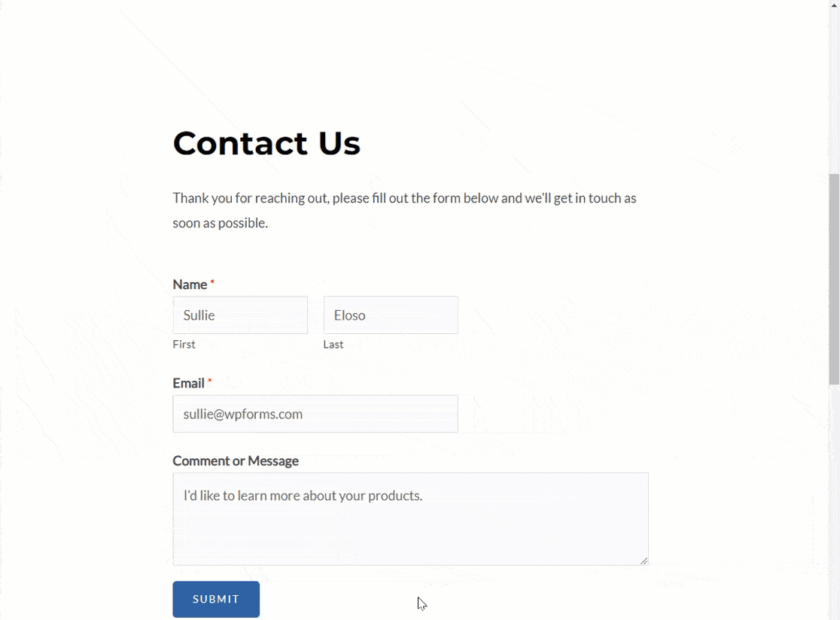Click the "Thank you for reaching out" text line
The width and height of the screenshot is (840, 620).
(x=404, y=199)
